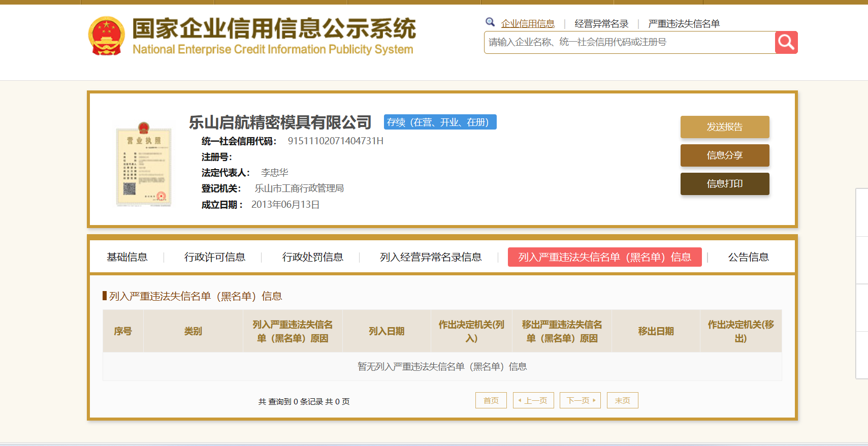The width and height of the screenshot is (868, 446).
Task: Click the 列入严重违法失信名单（黑名单）原因 column header
Action: click(293, 331)
